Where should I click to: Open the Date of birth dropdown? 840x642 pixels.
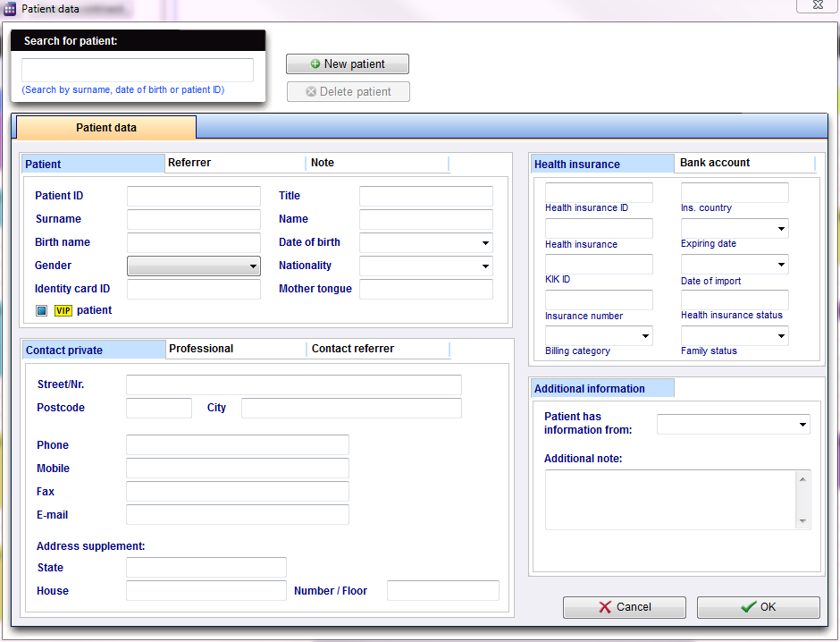426,242
